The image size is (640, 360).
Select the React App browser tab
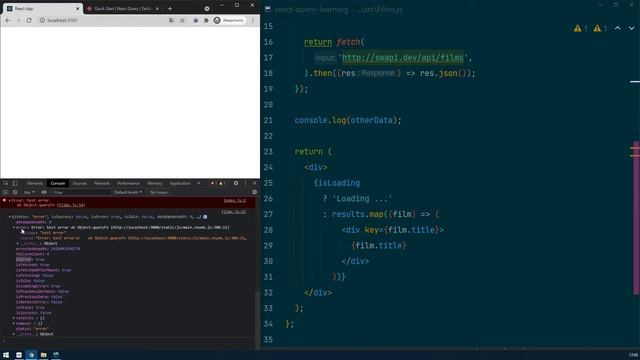click(x=41, y=9)
